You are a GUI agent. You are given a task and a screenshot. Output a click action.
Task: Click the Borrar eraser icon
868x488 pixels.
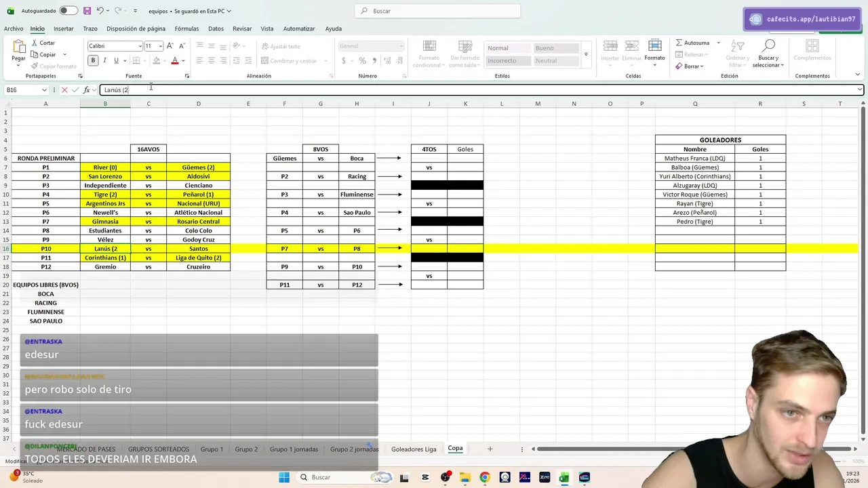[679, 66]
